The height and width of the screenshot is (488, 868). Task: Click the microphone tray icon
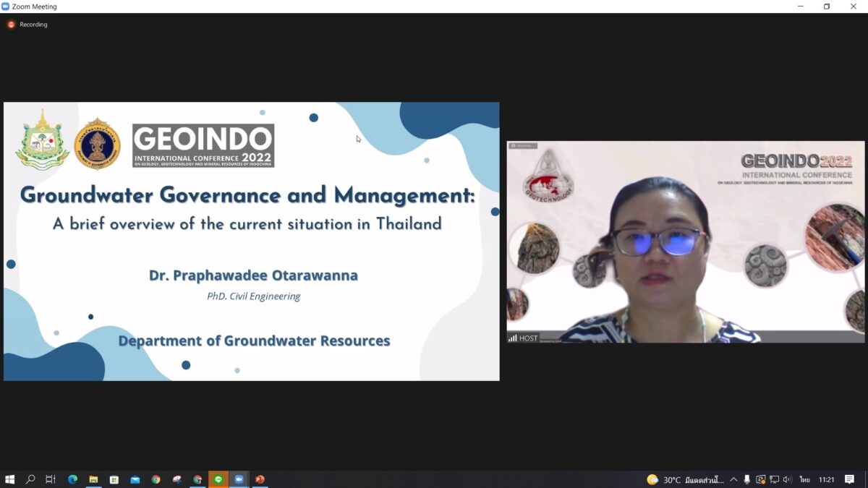(747, 479)
